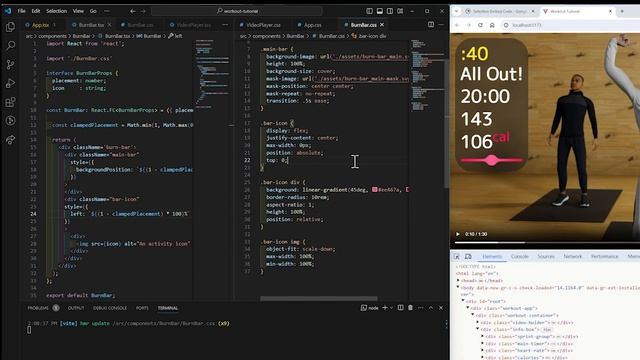Go back with VS Code navigation arrow
This screenshot has height=360, width=640.
click(x=133, y=11)
